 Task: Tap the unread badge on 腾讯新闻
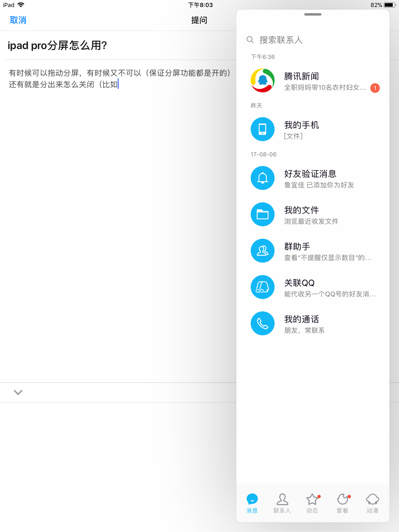(x=375, y=88)
